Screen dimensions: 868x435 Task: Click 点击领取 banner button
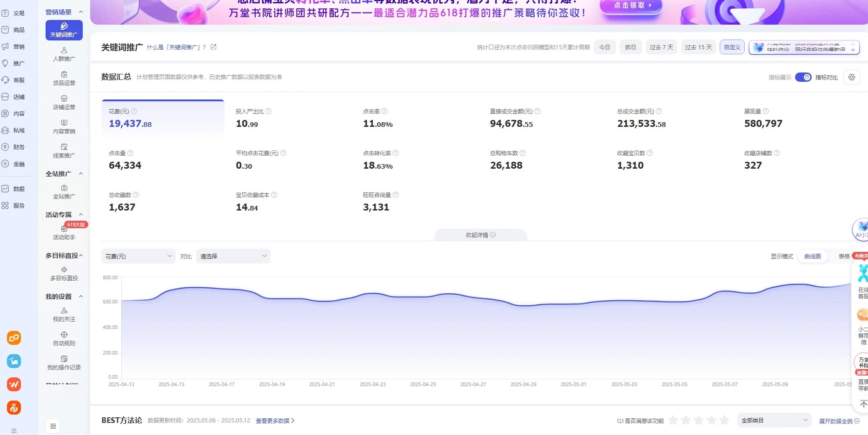631,6
